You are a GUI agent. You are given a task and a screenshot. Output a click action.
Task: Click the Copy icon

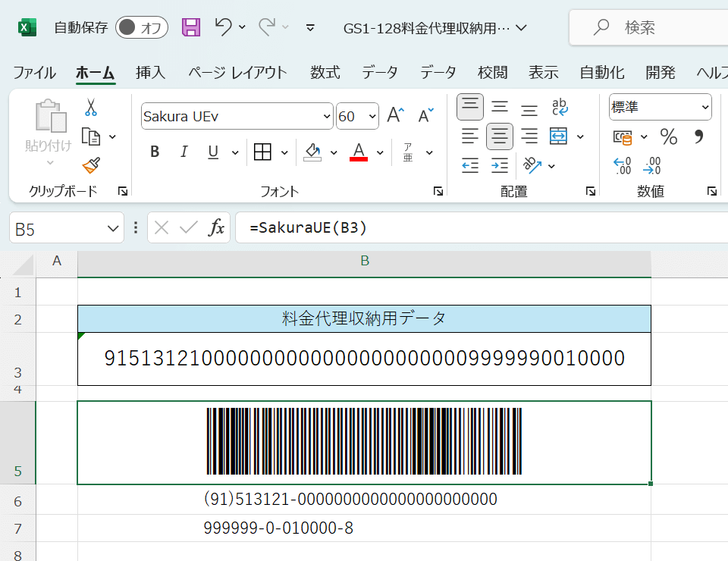(91, 137)
